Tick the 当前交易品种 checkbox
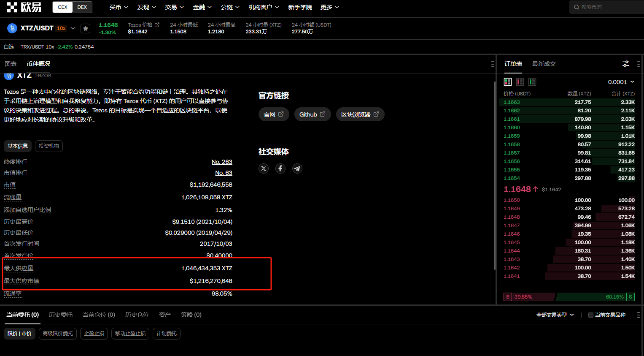Viewport: 644px width, 356px height. point(591,315)
